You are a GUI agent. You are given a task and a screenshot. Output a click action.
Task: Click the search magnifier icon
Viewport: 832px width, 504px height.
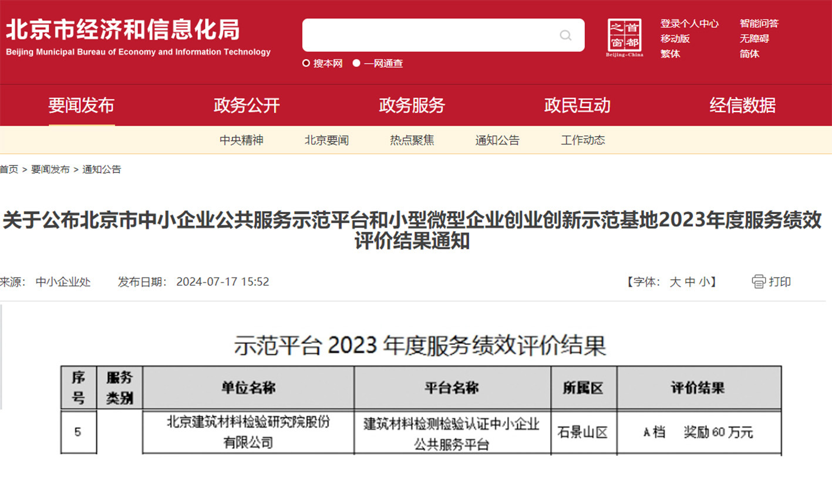click(x=565, y=35)
